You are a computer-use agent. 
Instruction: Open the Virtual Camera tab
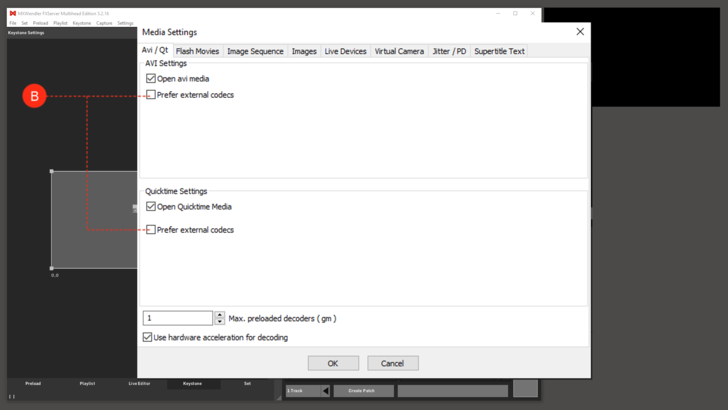pos(399,51)
